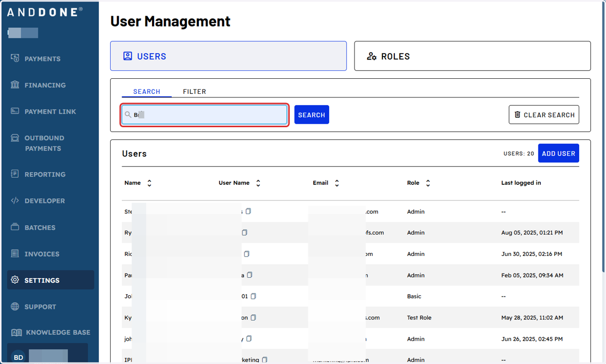Viewport: 606px width, 364px height.
Task: Click the 'Last logged in' column header
Action: [521, 183]
